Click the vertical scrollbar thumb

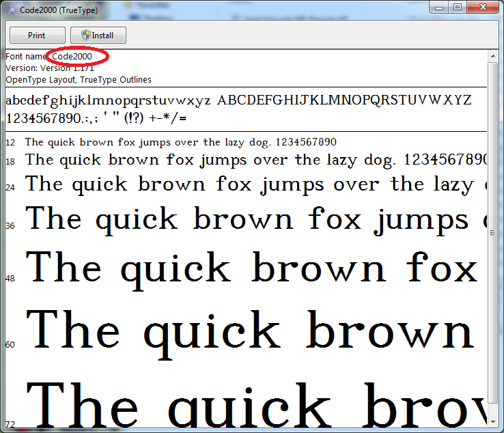(x=493, y=233)
